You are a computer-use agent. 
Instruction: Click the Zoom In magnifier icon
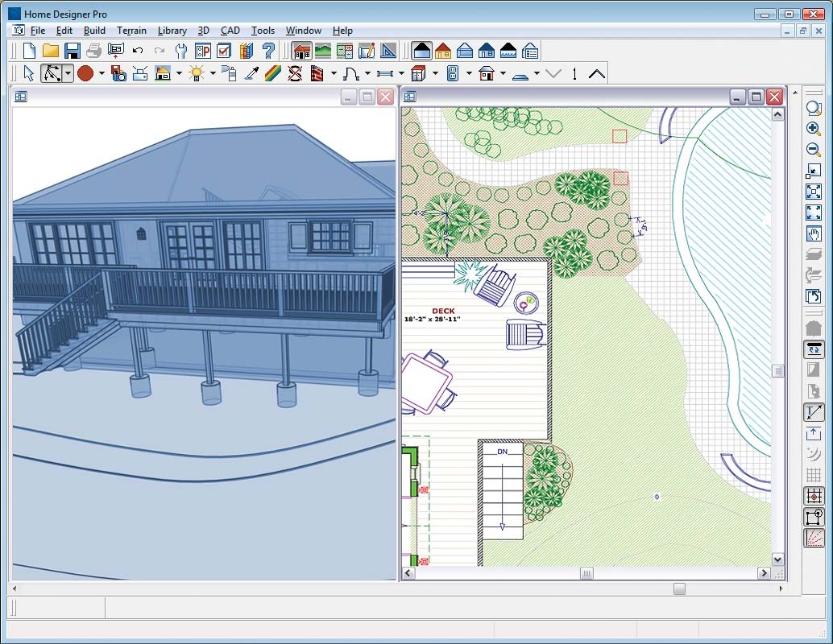tap(813, 129)
